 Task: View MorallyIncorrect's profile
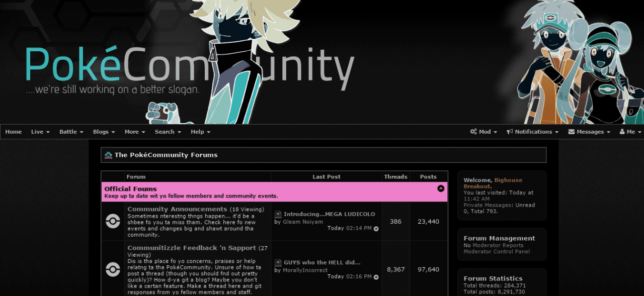click(305, 270)
